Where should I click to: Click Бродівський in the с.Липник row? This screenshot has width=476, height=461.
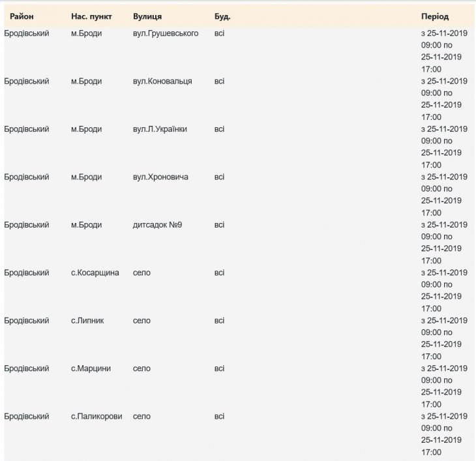(x=27, y=321)
